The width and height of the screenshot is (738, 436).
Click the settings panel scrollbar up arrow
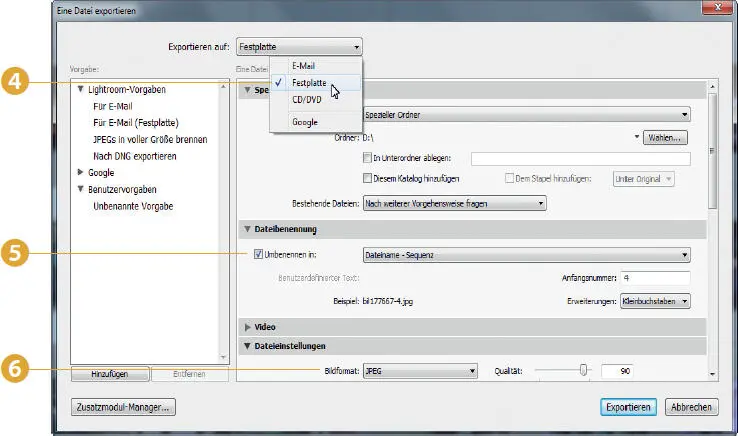point(713,87)
